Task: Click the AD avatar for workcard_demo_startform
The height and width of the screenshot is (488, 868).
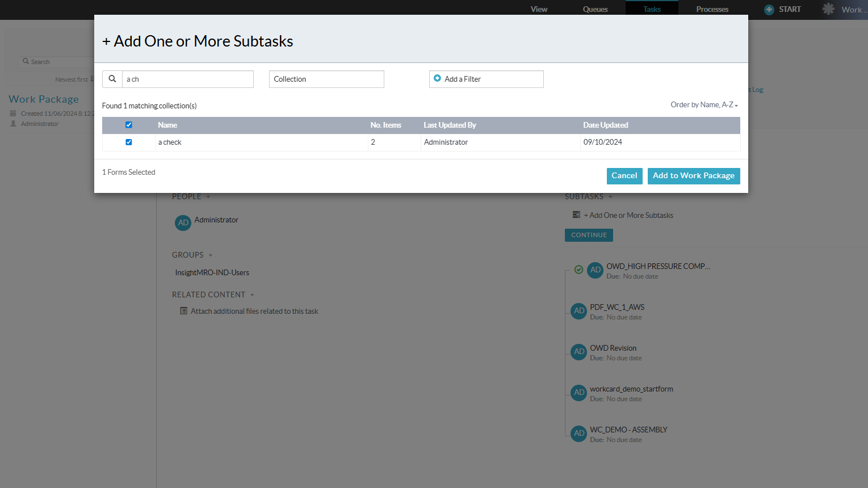Action: [579, 392]
